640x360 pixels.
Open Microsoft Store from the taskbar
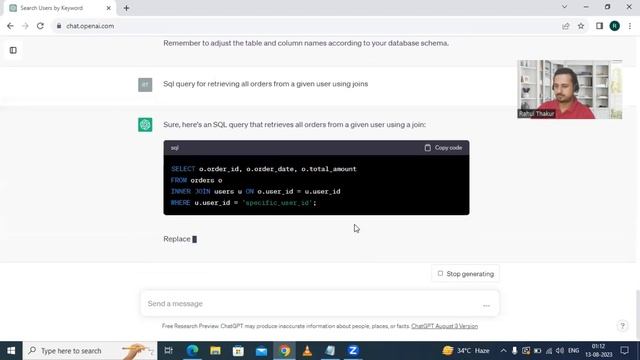(x=238, y=351)
